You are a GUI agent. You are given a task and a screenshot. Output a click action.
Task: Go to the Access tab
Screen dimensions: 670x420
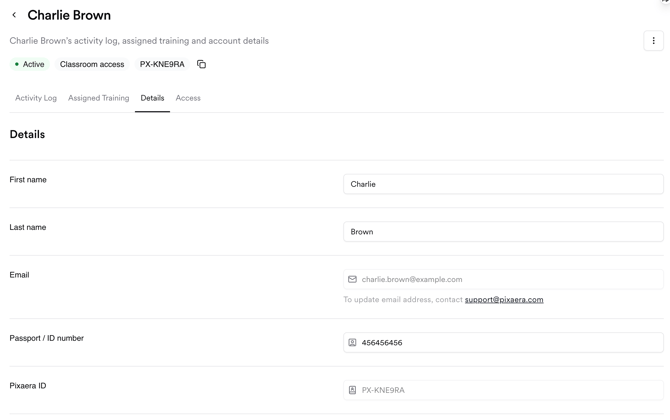coord(188,98)
